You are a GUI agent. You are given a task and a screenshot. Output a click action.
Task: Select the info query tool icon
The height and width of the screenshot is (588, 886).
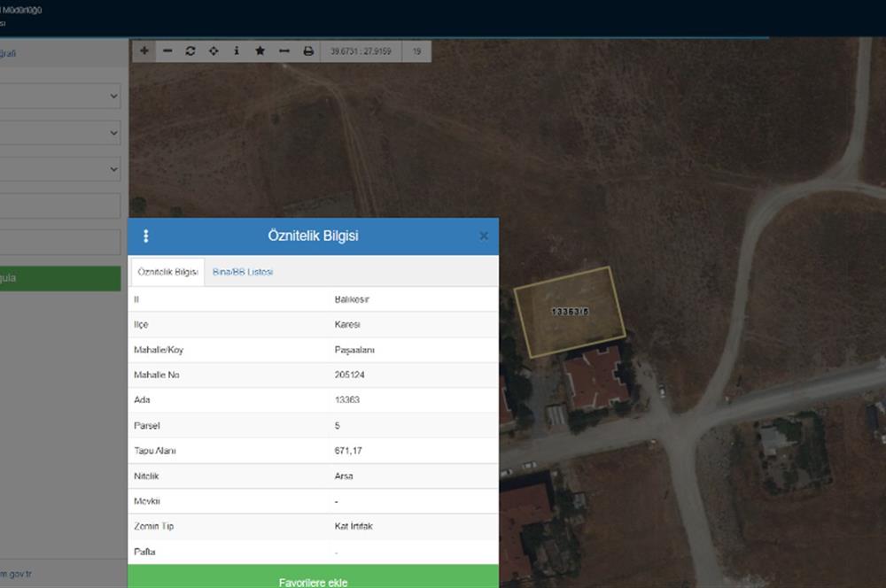pos(237,51)
